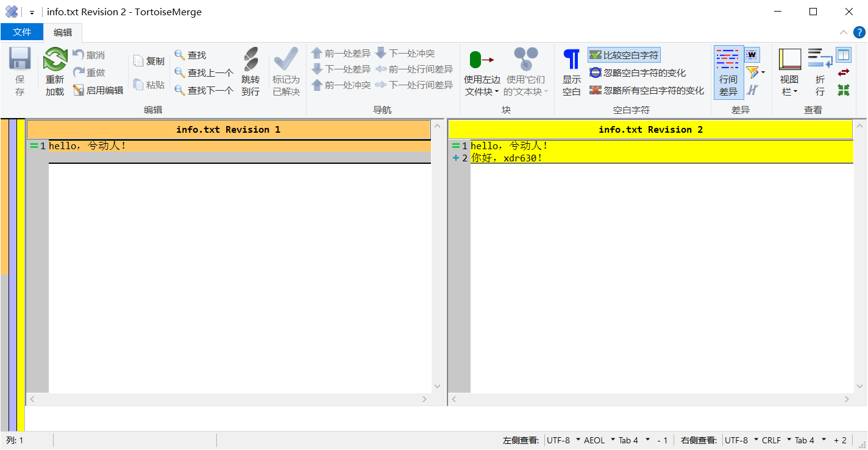
Task: Open the Find (查找) magnifier tool
Action: coord(191,55)
